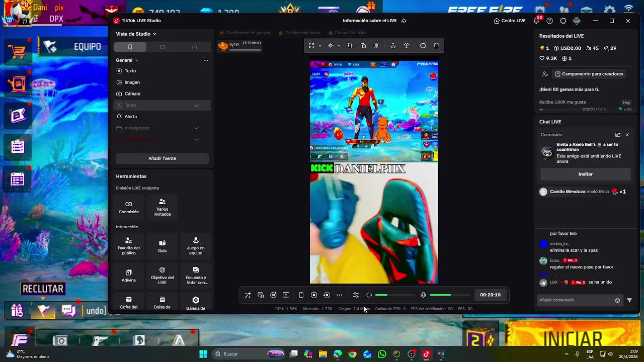644x362 pixels.
Task: Open General section three-dots menu
Action: [206, 60]
